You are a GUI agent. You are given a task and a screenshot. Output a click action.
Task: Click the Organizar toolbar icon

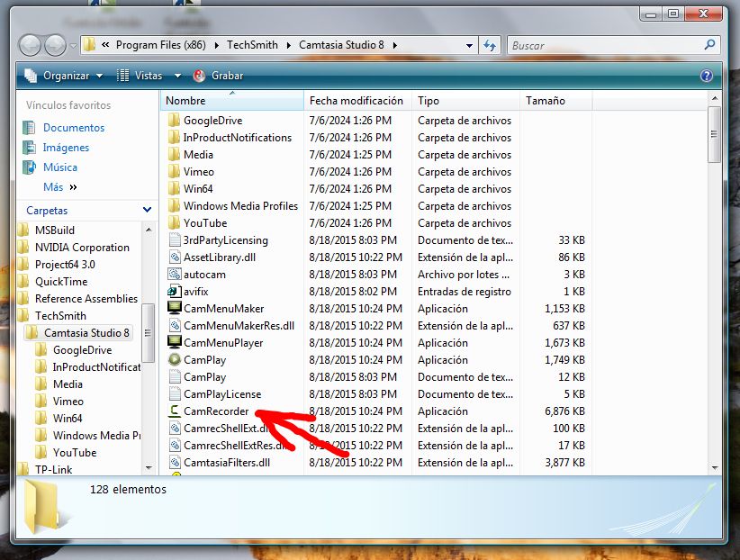(31, 76)
